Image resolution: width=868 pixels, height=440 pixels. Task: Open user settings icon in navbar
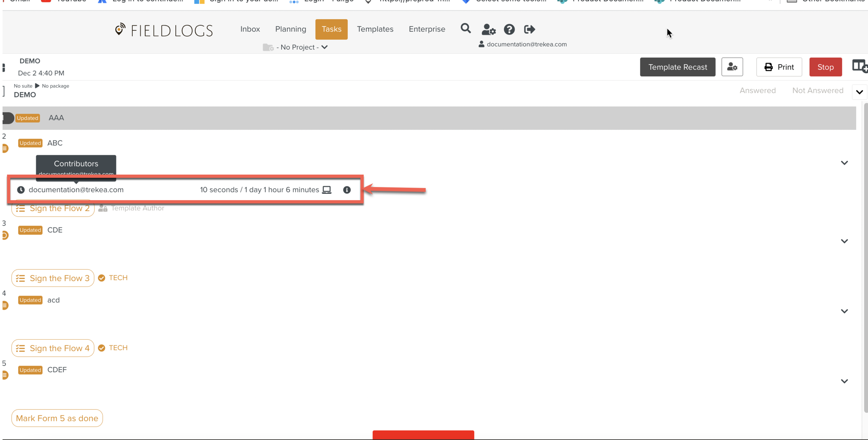[489, 30]
